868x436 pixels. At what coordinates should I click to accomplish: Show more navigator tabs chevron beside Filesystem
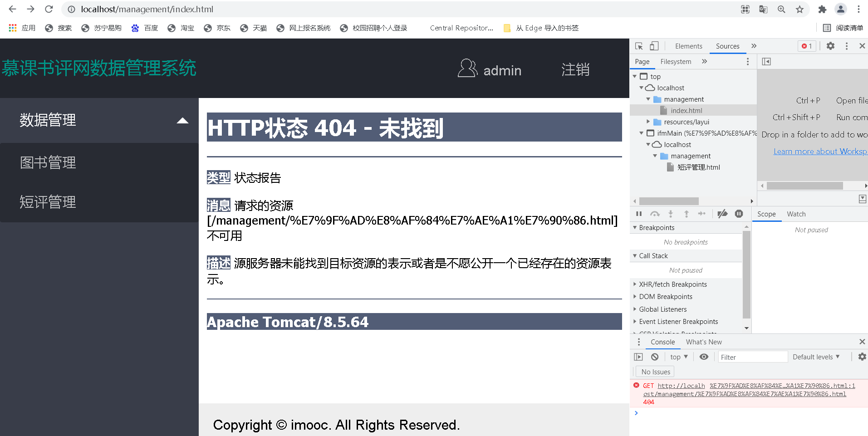[x=704, y=61]
